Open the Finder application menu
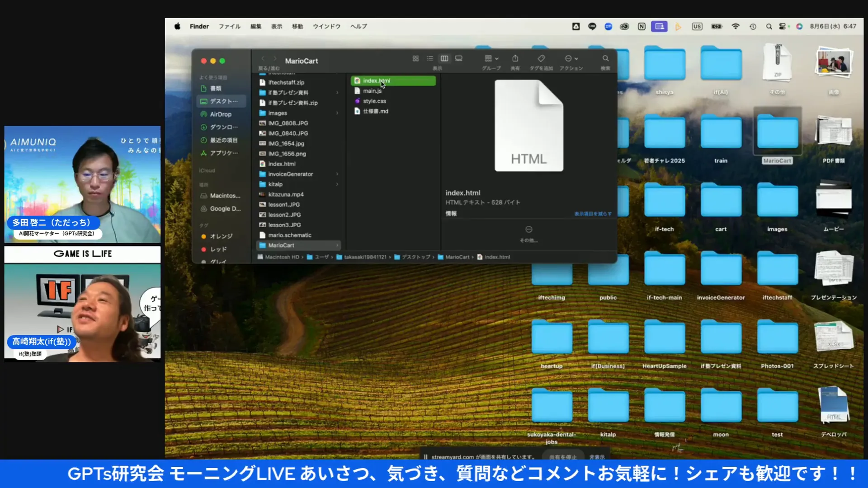The width and height of the screenshot is (868, 488). (199, 26)
